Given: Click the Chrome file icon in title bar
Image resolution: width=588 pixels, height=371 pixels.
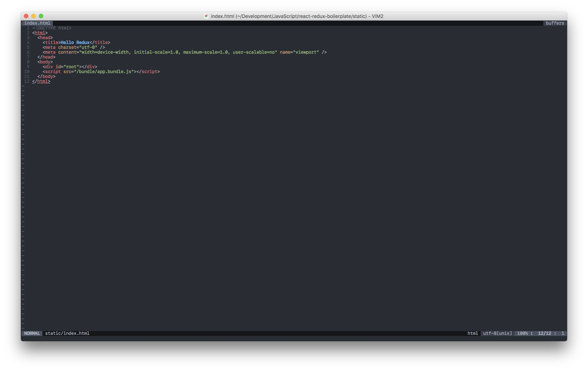Looking at the screenshot, I should click(x=206, y=16).
